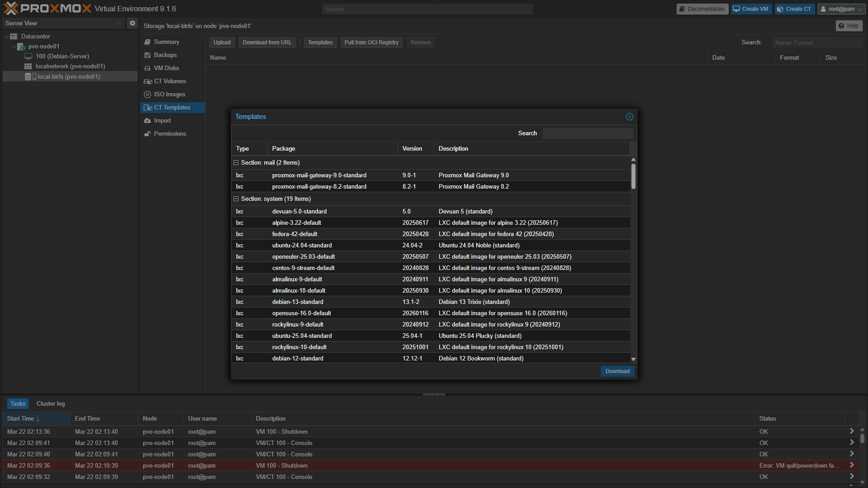Sort templates by Package column
Image resolution: width=868 pixels, height=488 pixels.
[332, 148]
